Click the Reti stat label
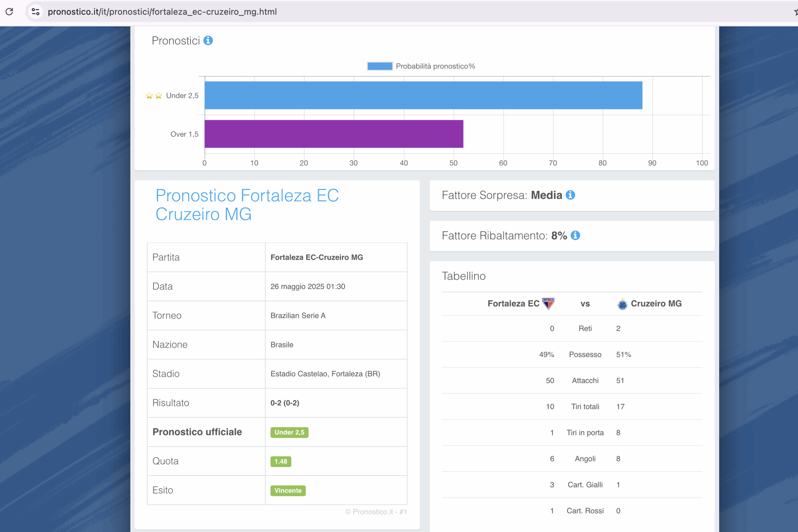 click(x=585, y=328)
